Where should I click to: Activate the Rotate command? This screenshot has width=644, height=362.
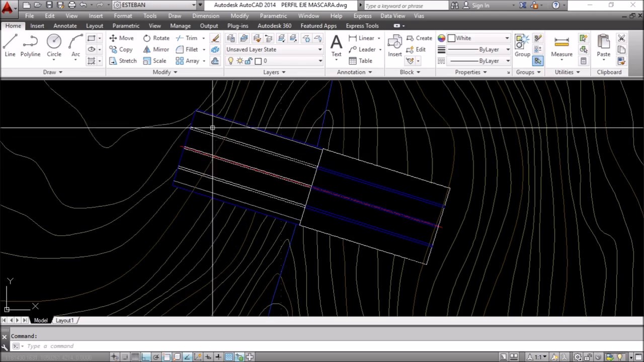click(156, 38)
